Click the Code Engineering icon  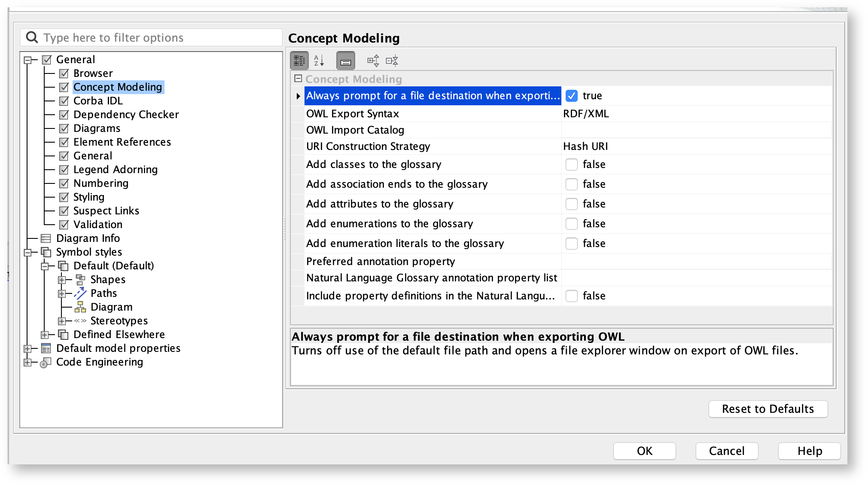(x=45, y=362)
